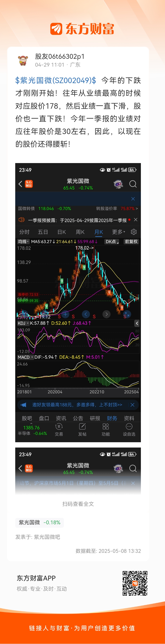Viewport: 165px width, 644px height.
Task: Open the MACD indicator dropdown
Action: click(25, 357)
